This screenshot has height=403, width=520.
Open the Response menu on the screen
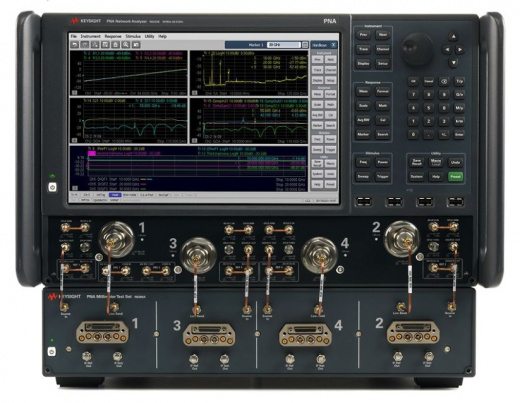point(113,36)
